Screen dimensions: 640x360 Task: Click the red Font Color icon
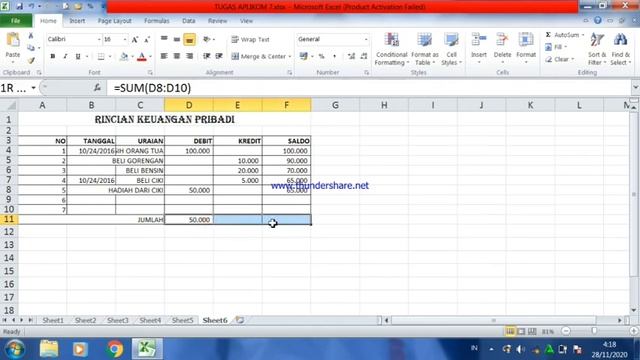point(141,57)
